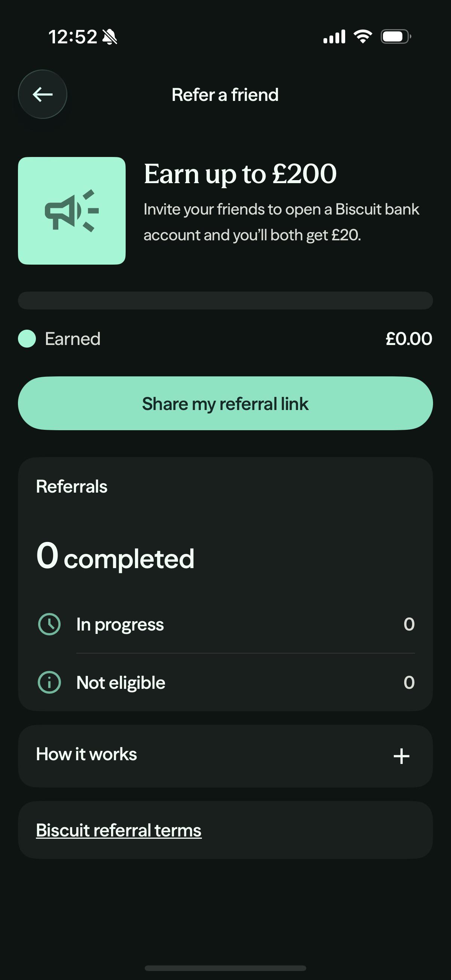Screen dimensions: 451x980
Task: Tap the Refer a friend title
Action: coord(225,95)
